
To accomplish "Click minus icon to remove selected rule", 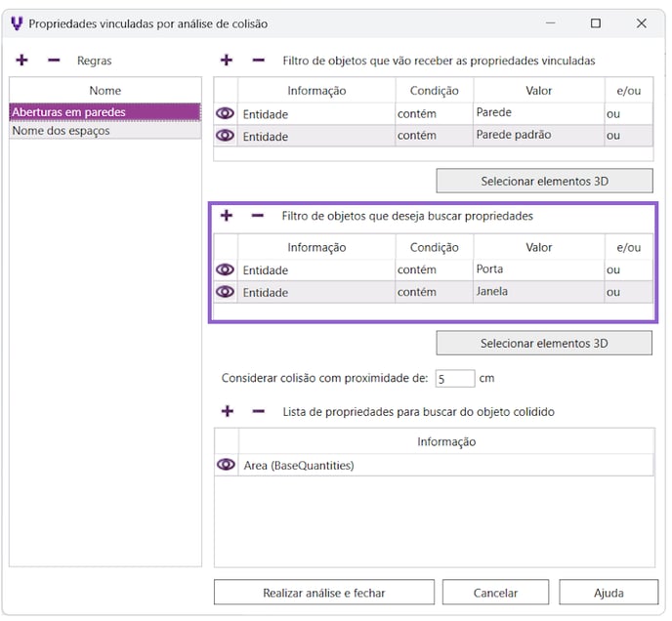I will point(54,61).
